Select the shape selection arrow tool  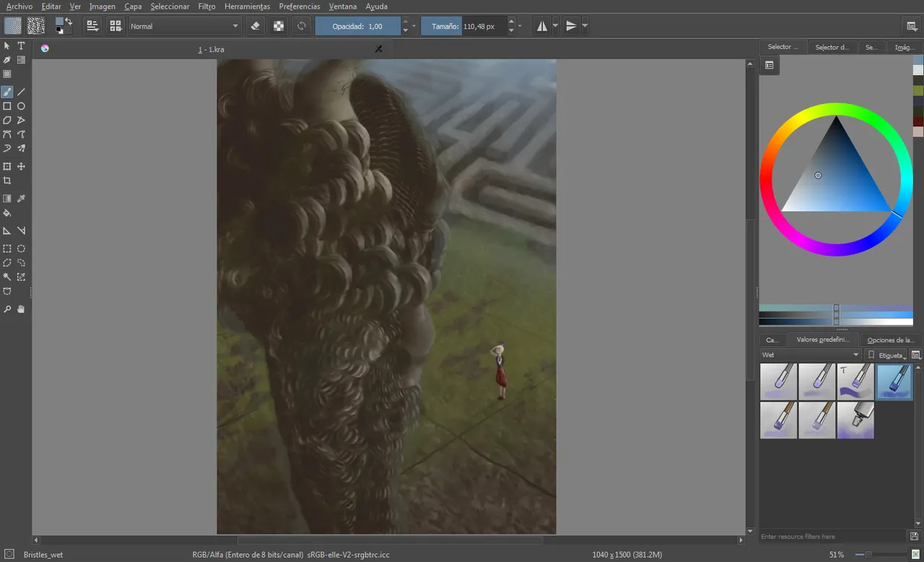click(7, 46)
